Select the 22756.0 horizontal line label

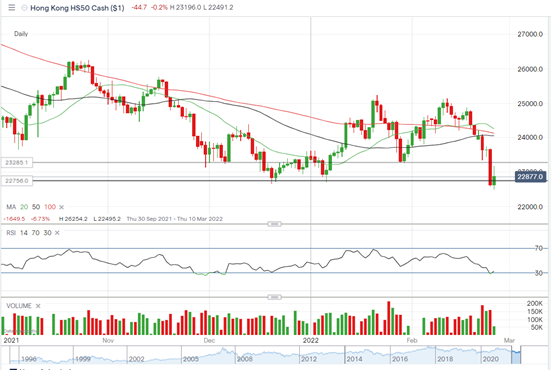coord(17,181)
